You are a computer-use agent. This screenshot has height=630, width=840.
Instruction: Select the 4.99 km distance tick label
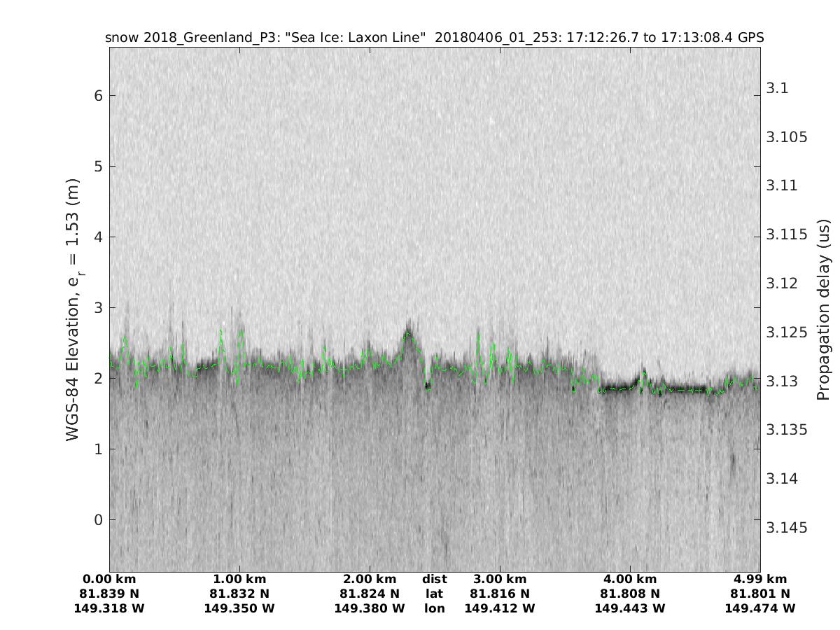pyautogui.click(x=760, y=579)
